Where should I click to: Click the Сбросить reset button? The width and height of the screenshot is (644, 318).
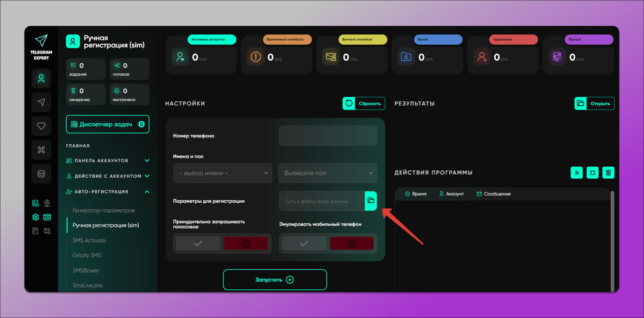tap(364, 104)
